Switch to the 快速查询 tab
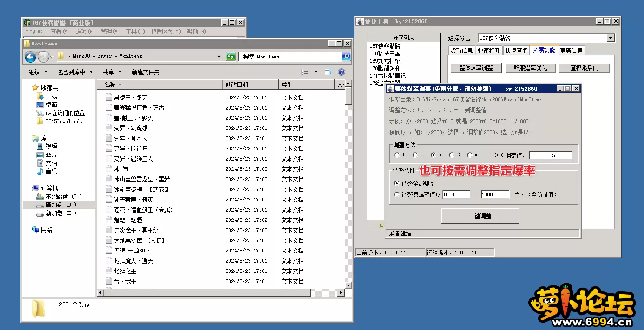Viewport: 644px width, 330px height. (517, 51)
